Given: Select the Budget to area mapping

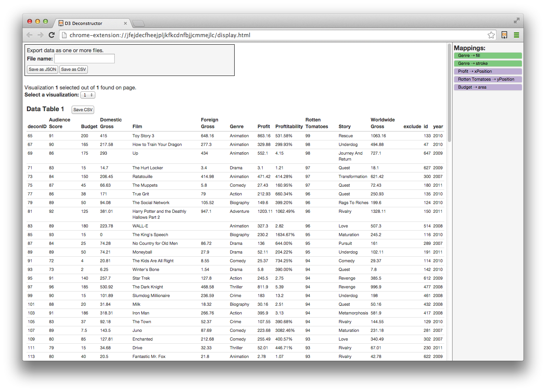Looking at the screenshot, I should coord(488,87).
